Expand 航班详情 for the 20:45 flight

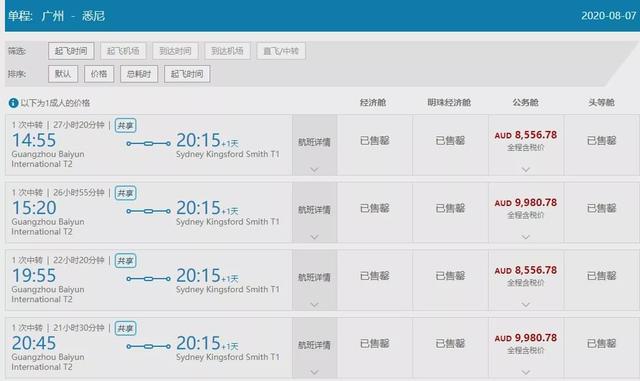tap(314, 348)
